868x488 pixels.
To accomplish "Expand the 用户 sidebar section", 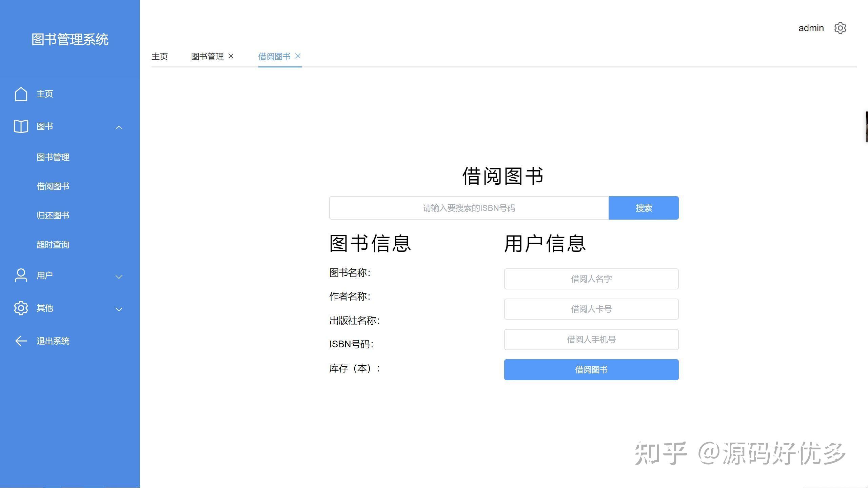I will [119, 277].
